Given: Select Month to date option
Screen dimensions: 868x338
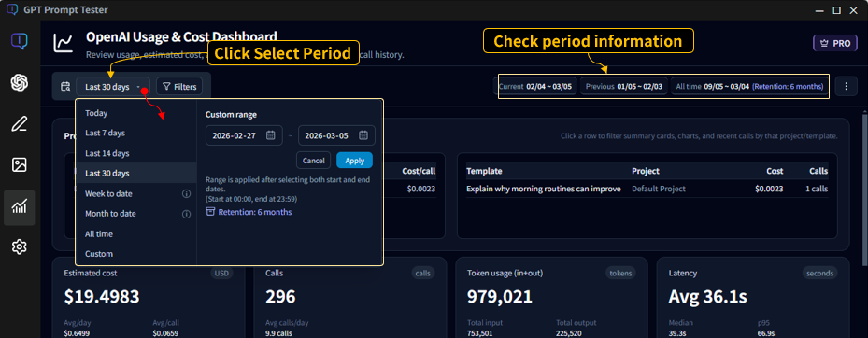Looking at the screenshot, I should coord(136,214).
